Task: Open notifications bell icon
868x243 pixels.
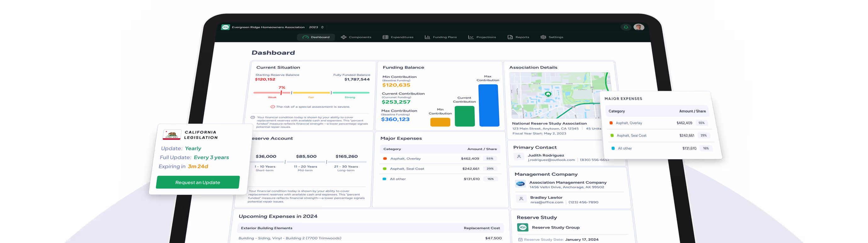Action: [x=626, y=27]
